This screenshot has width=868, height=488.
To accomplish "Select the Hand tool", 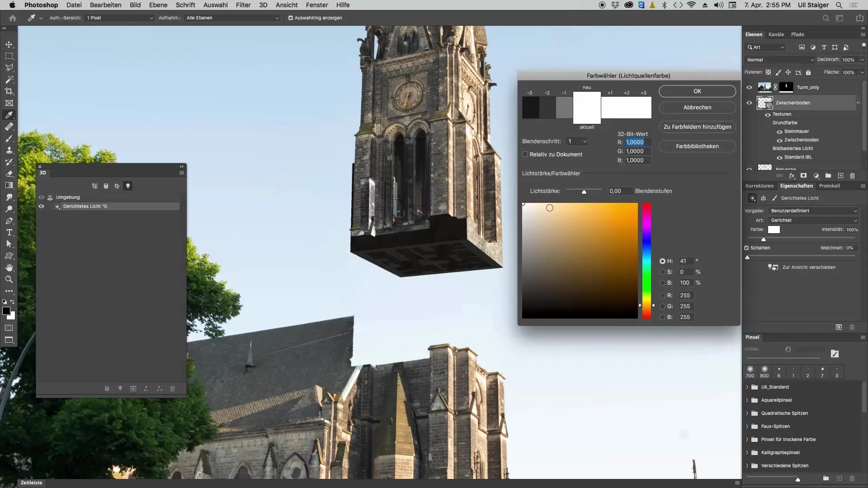I will click(x=9, y=267).
